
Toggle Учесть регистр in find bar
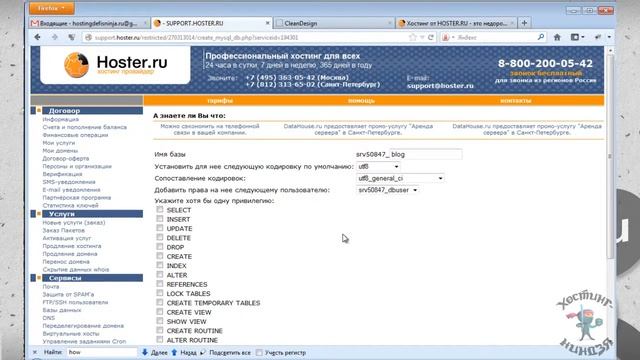pyautogui.click(x=259, y=352)
